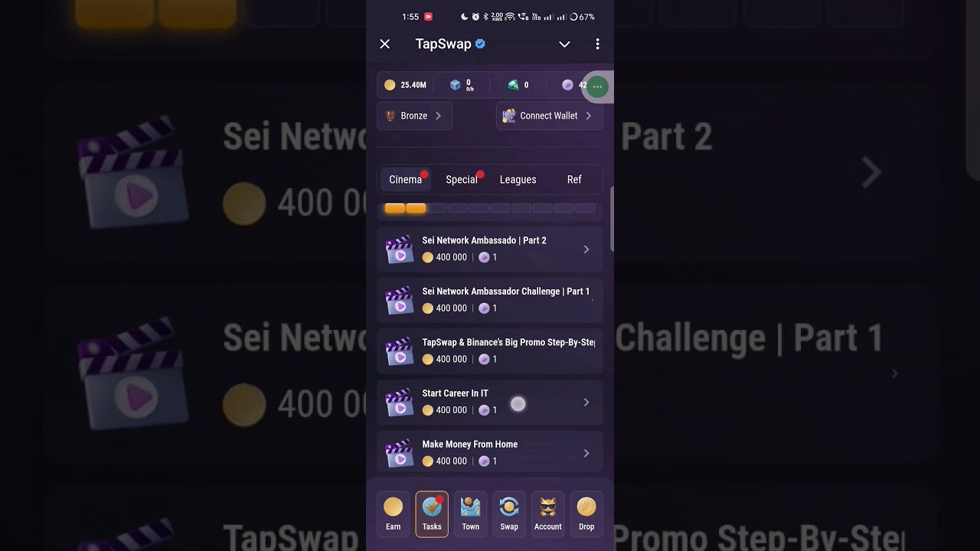The width and height of the screenshot is (980, 551).
Task: Switch to the Special tab
Action: coord(462,179)
